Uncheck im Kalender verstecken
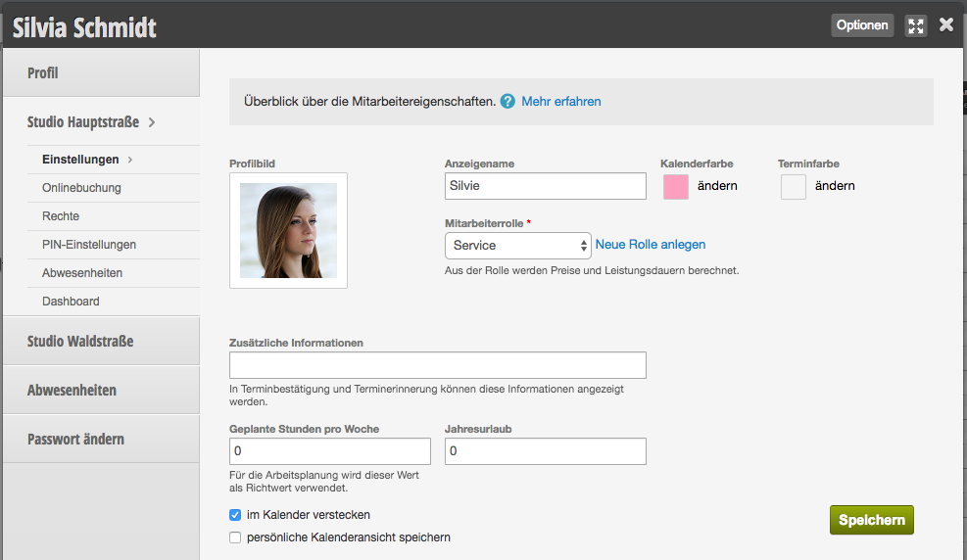Image resolution: width=967 pixels, height=560 pixels. pyautogui.click(x=235, y=515)
